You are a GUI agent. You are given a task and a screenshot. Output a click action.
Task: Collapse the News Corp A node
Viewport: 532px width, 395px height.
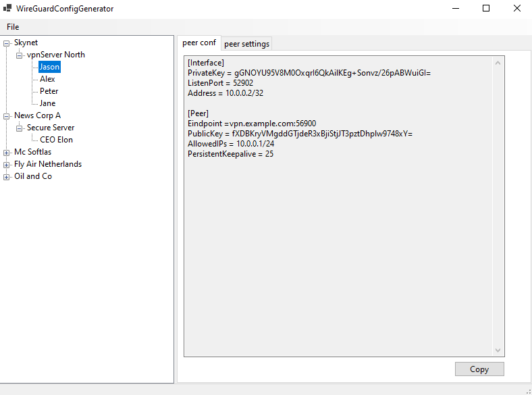pos(7,116)
